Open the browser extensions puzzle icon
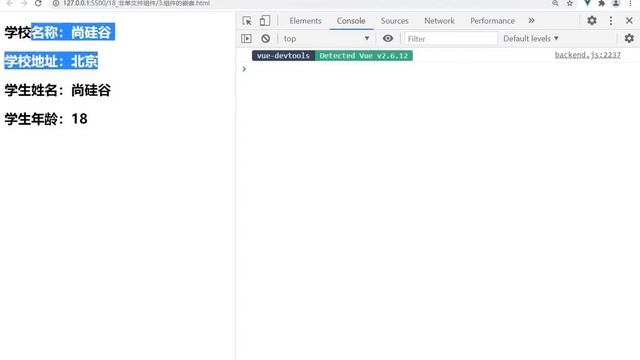Image resolution: width=640 pixels, height=360 pixels. click(602, 3)
